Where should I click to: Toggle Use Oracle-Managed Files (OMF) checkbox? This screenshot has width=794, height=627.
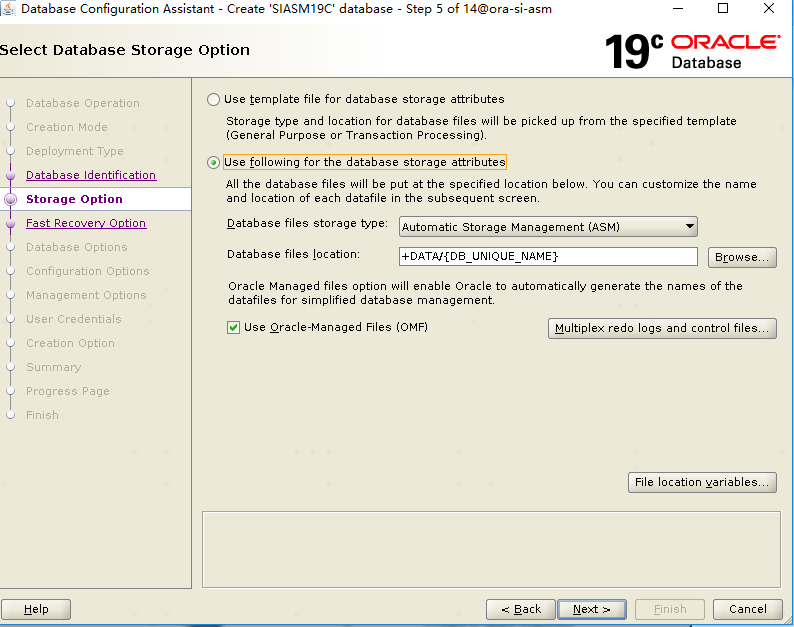(x=233, y=328)
